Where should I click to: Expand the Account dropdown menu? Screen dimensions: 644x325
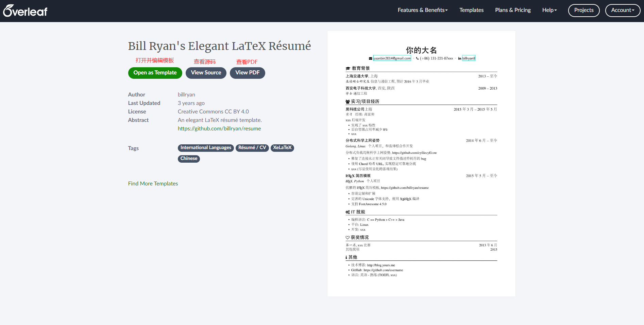point(623,10)
